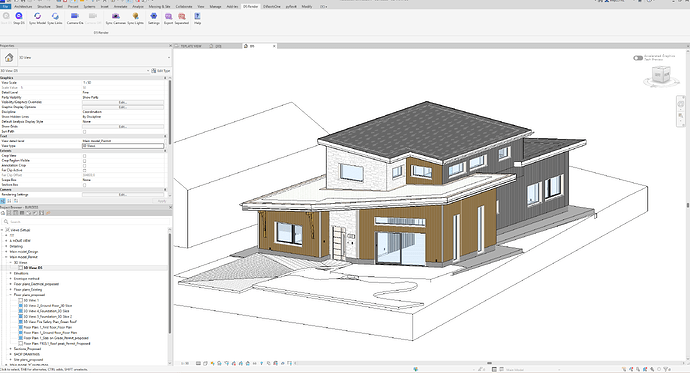Click the sun path icon in view control bar
690x373 pixels.
[x=213, y=363]
